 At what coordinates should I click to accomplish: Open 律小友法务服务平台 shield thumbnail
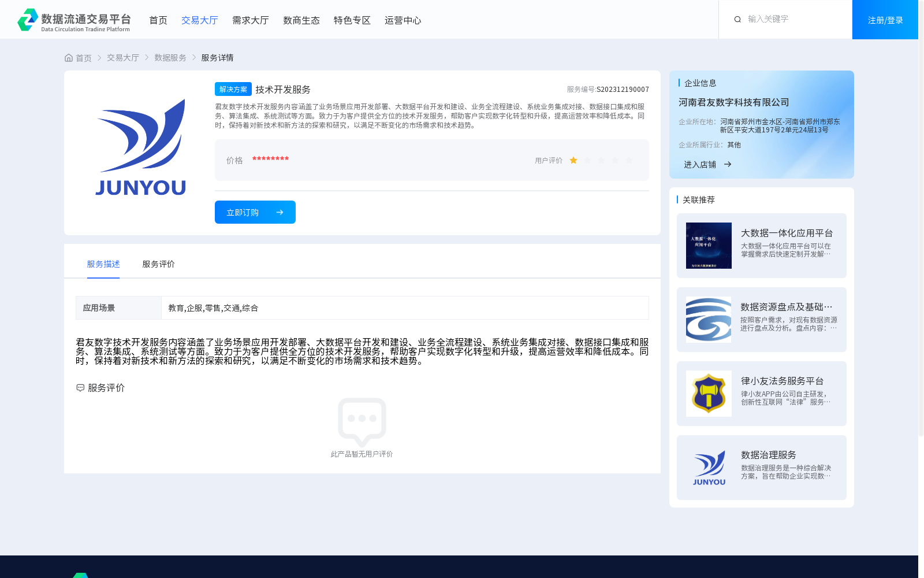click(709, 394)
